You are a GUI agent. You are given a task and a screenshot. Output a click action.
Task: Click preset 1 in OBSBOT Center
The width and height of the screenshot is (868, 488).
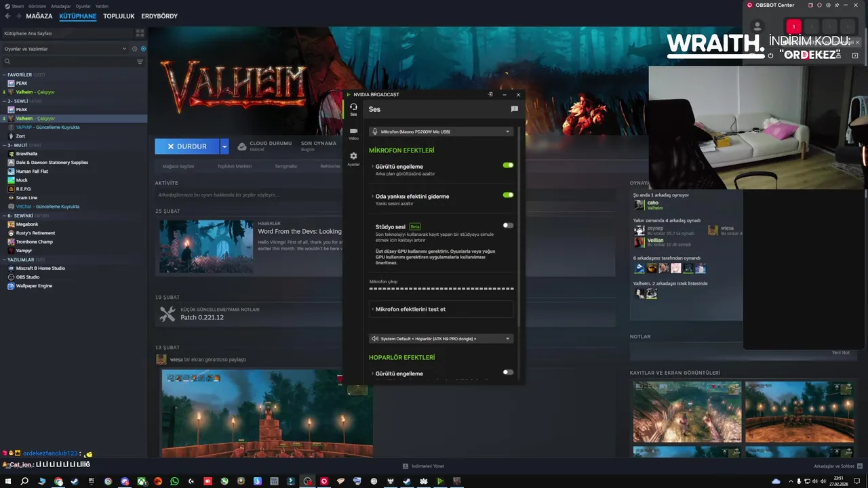793,26
